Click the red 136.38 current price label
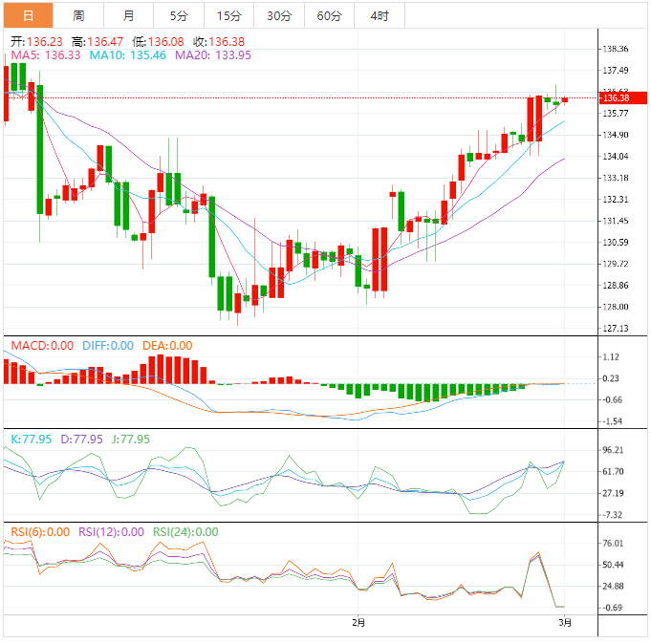This screenshot has height=644, width=651. click(623, 97)
